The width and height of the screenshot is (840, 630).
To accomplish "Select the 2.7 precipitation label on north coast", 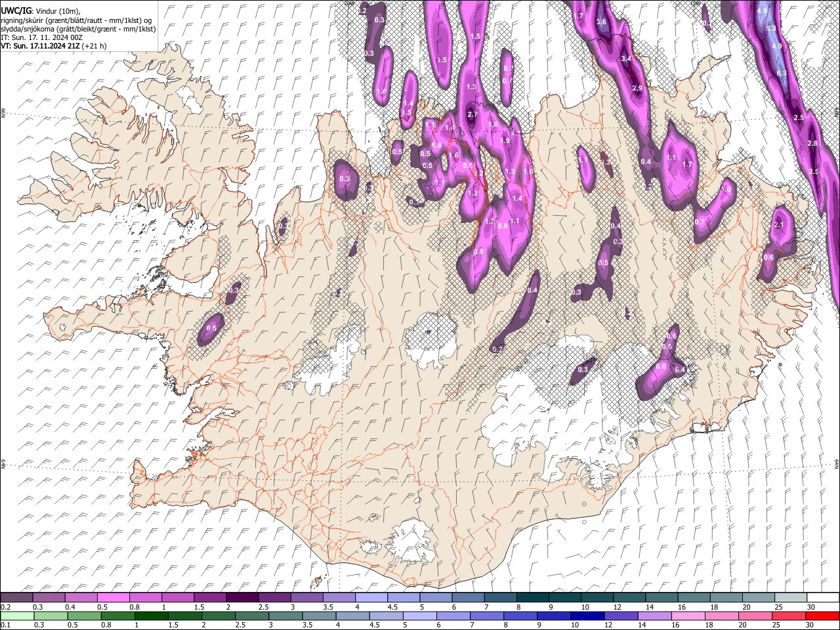I will 472,115.
